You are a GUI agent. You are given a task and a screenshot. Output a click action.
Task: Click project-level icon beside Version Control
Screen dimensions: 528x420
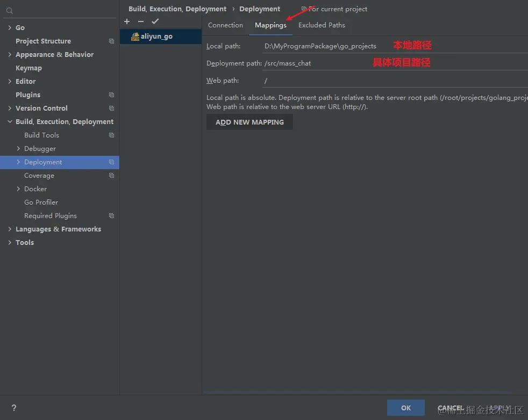(x=111, y=108)
